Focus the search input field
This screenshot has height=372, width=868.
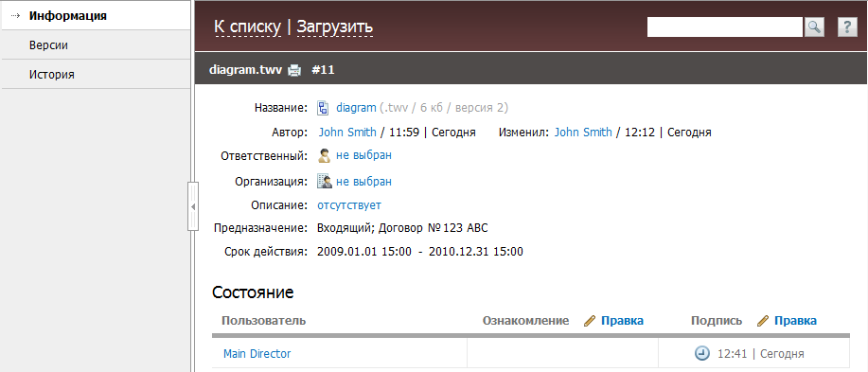pyautogui.click(x=725, y=27)
